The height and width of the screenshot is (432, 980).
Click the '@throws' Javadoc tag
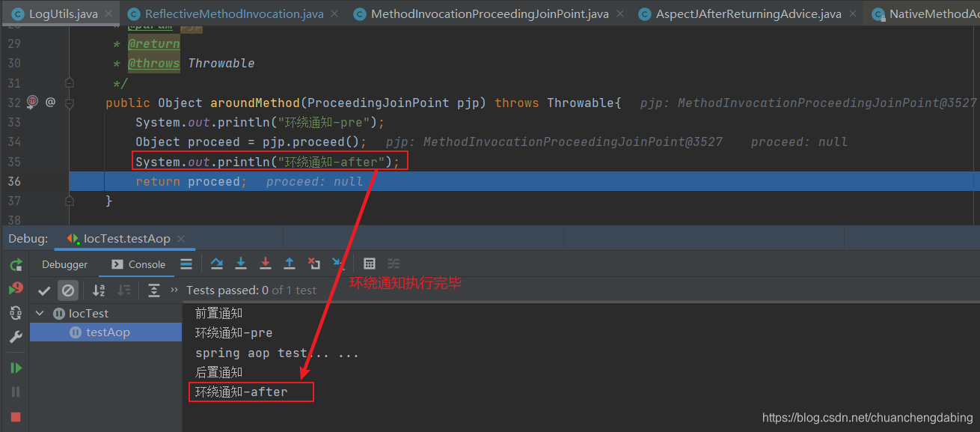pyautogui.click(x=154, y=64)
